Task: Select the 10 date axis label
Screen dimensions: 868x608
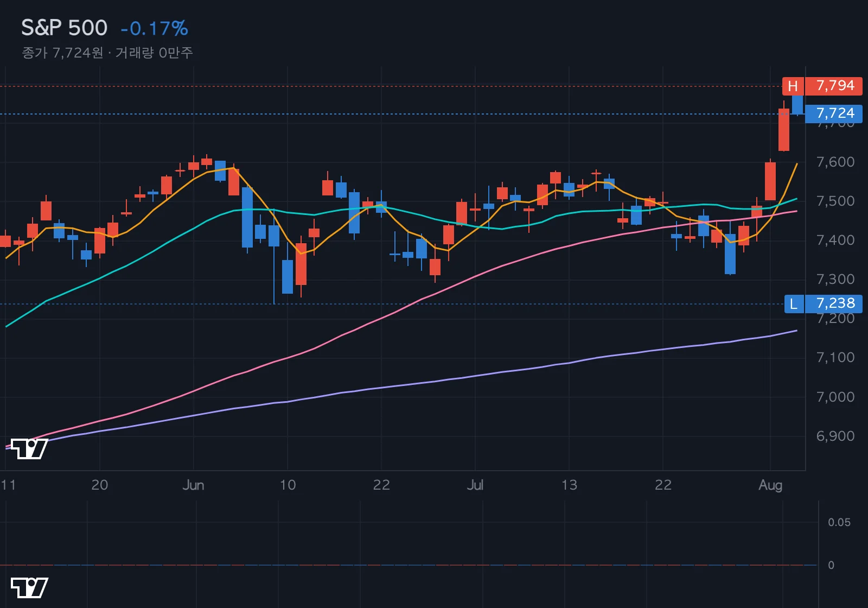Action: click(288, 485)
